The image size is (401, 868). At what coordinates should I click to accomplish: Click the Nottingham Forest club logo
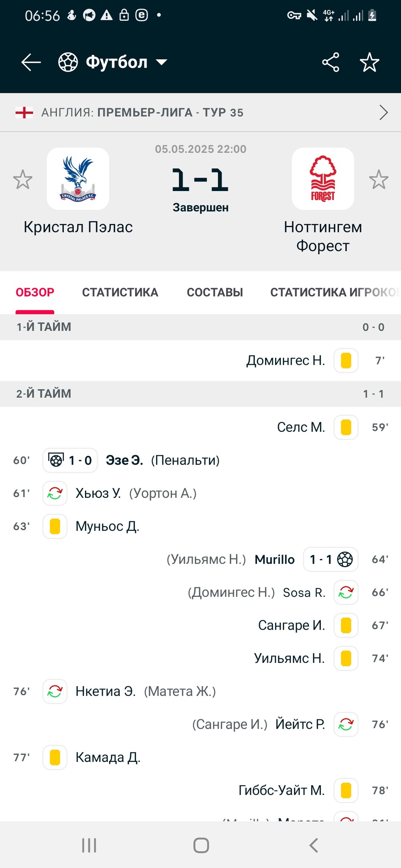pyautogui.click(x=323, y=179)
